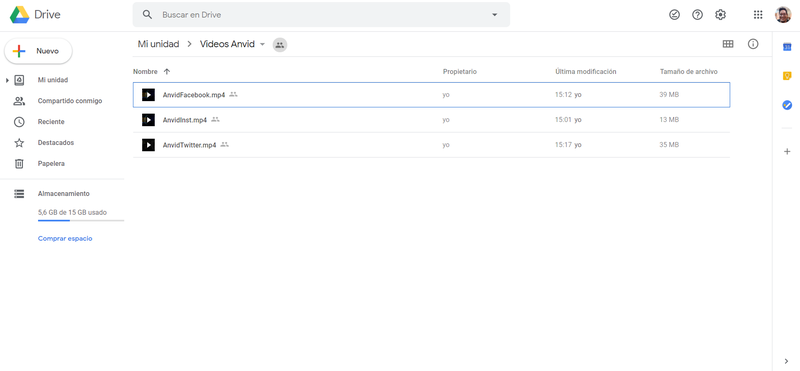Viewport: 800px width, 371px height.
Task: Click the AnvidTwitter.mp4 video icon
Action: pos(148,145)
